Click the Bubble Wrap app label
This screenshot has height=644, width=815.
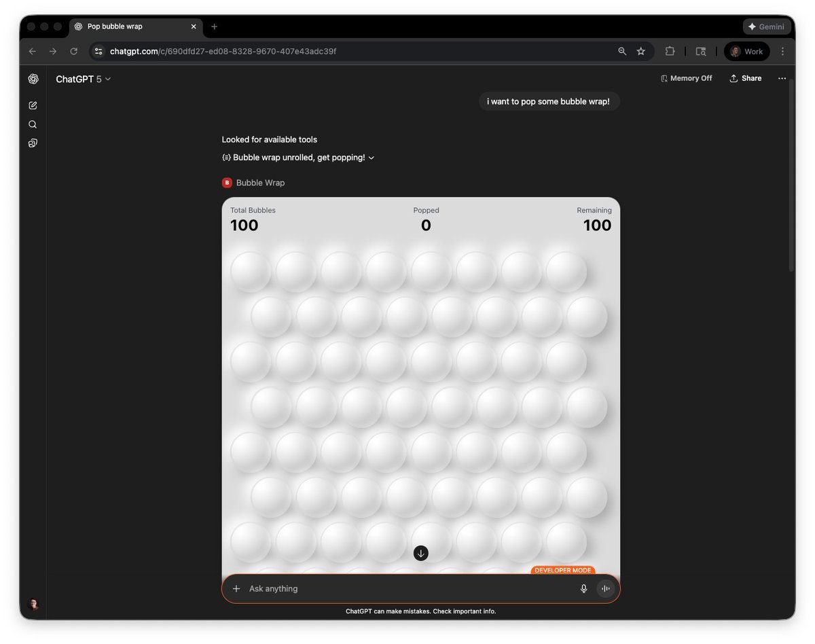[x=260, y=183]
